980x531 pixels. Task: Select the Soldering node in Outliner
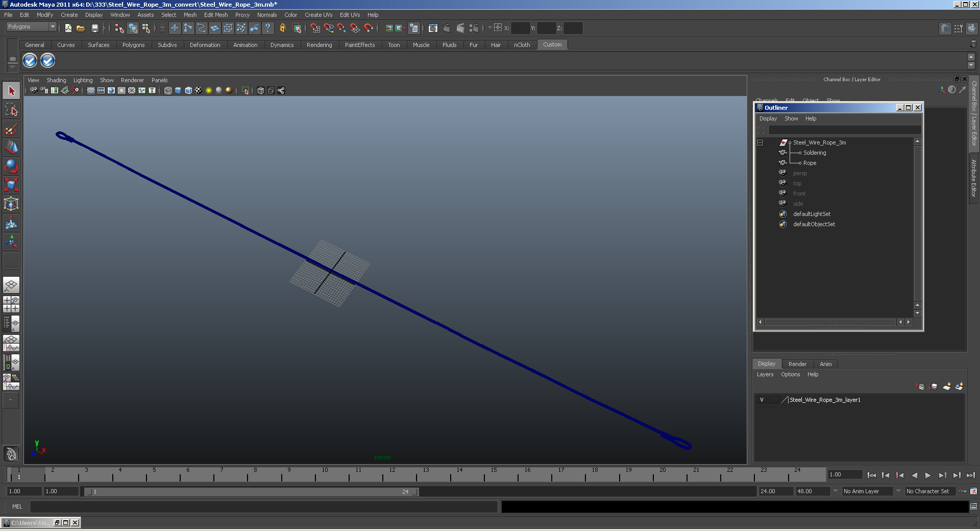815,153
